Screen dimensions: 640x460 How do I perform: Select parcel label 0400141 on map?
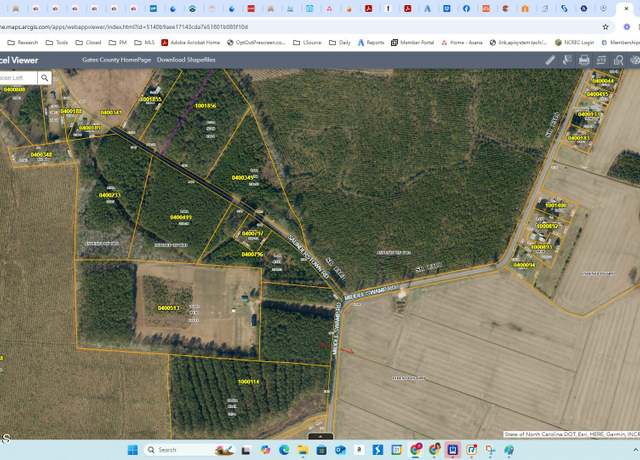coord(111,112)
